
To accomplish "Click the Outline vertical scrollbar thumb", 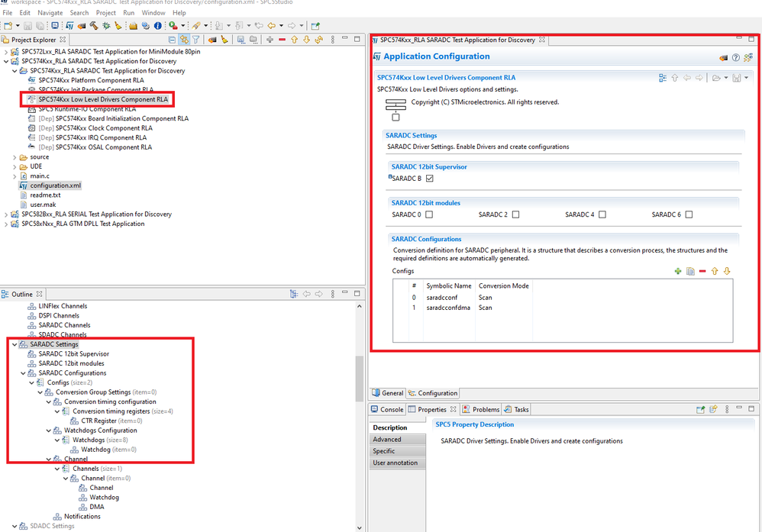I will (x=359, y=379).
